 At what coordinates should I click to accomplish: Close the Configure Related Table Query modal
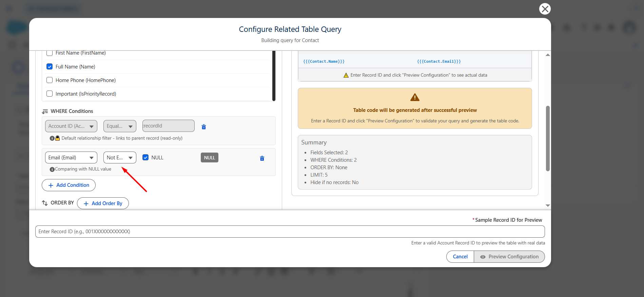[545, 9]
